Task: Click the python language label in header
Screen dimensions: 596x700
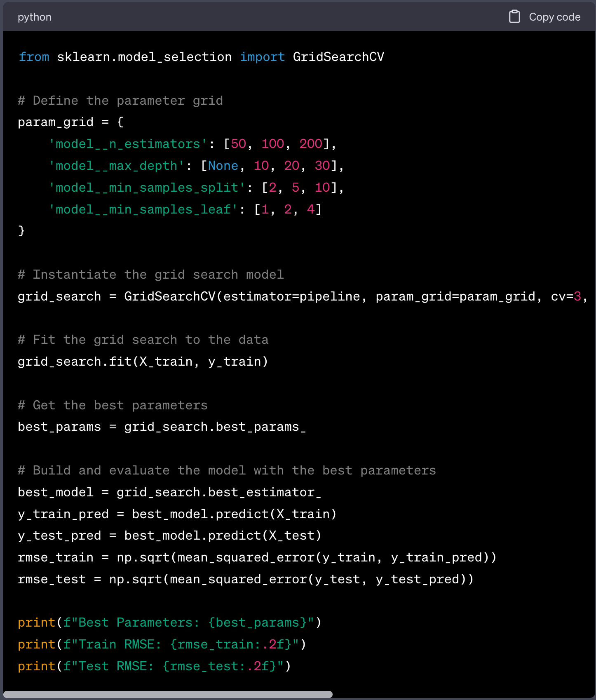Action: 35,17
